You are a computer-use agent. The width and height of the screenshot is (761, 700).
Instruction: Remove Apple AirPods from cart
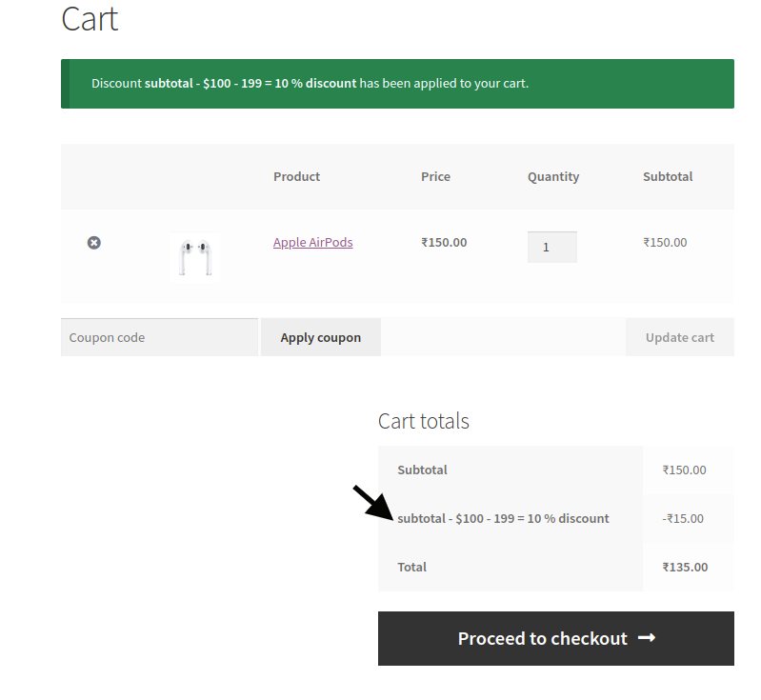coord(94,243)
